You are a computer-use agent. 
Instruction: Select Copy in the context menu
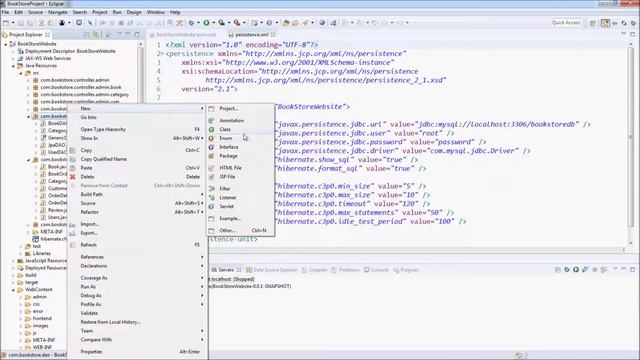137,150
